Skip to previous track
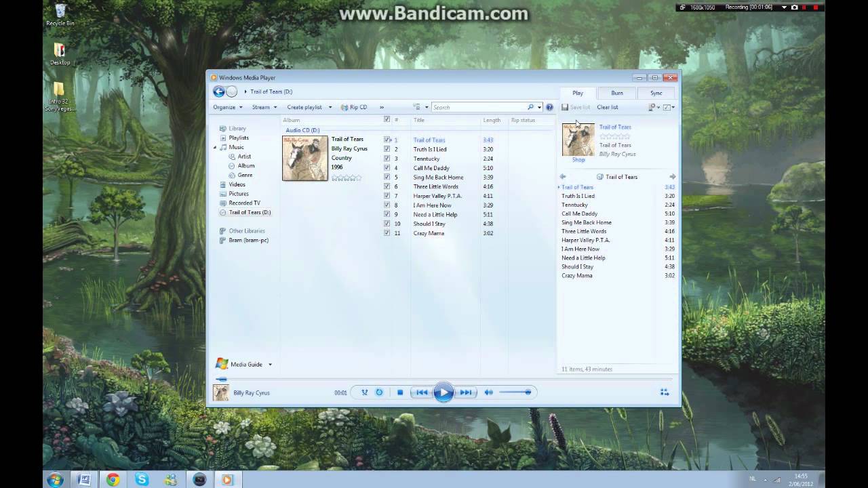The image size is (868, 488). pyautogui.click(x=422, y=392)
